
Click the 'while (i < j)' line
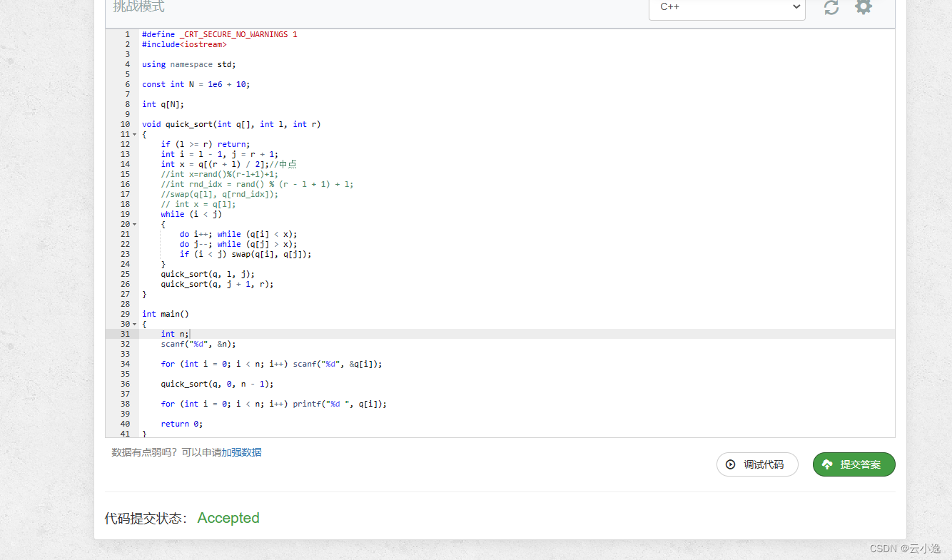coord(191,214)
